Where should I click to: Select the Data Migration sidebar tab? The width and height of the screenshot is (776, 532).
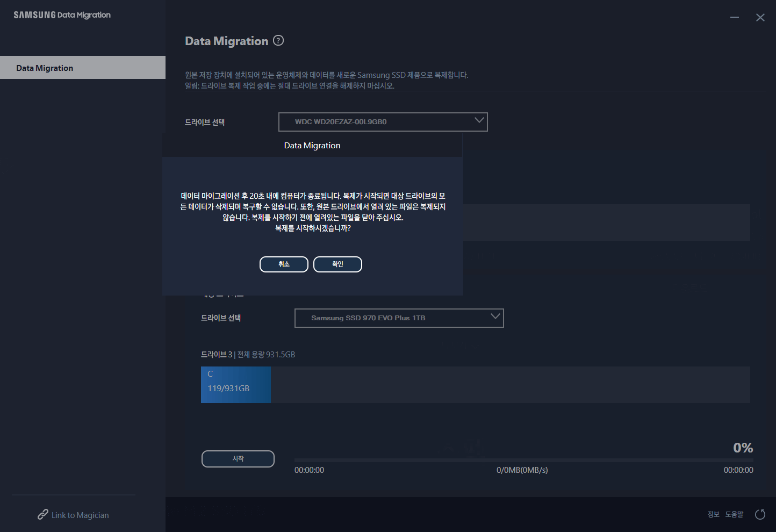83,68
